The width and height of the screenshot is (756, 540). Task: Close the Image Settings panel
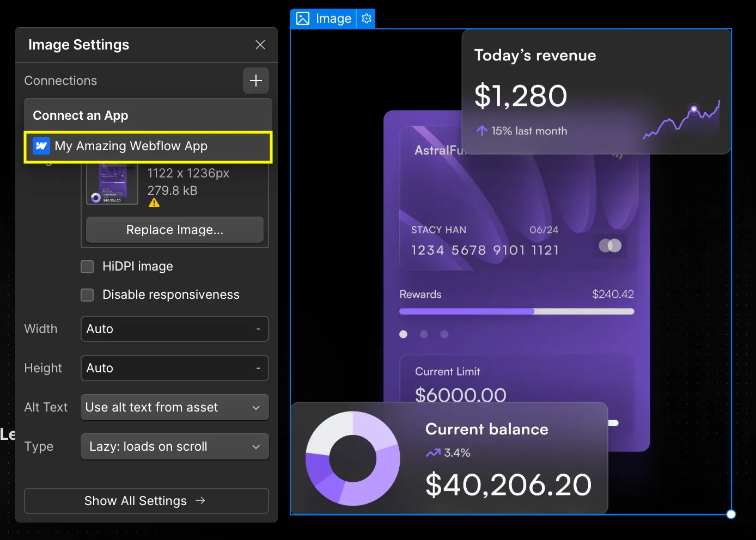(260, 45)
